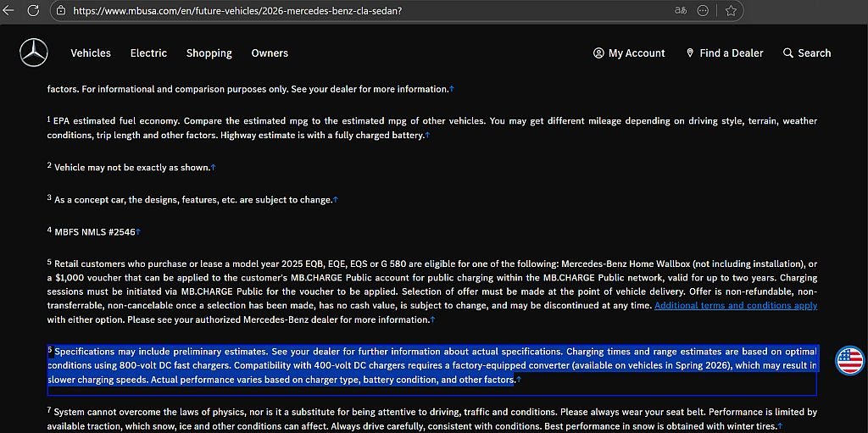Open My Account

(629, 53)
